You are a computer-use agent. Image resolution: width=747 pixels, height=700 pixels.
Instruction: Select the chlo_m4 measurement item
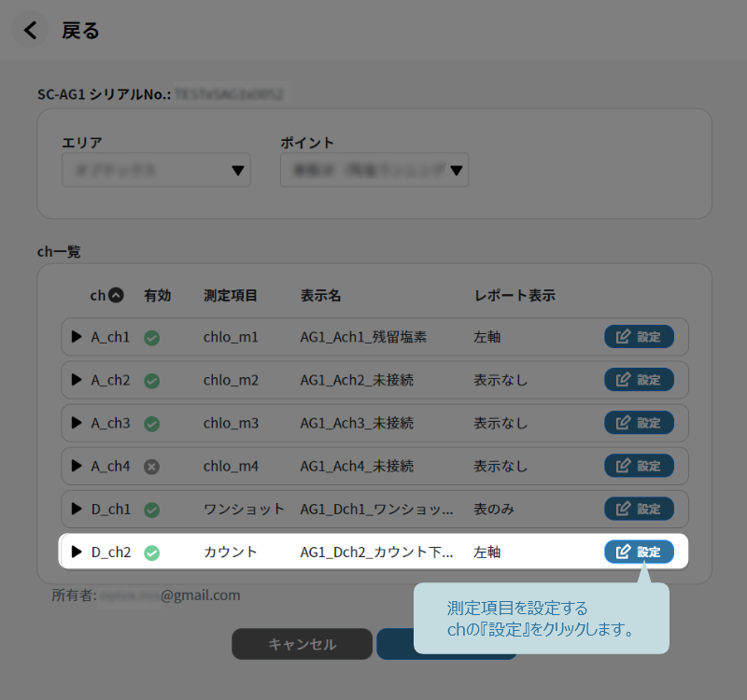pyautogui.click(x=231, y=465)
